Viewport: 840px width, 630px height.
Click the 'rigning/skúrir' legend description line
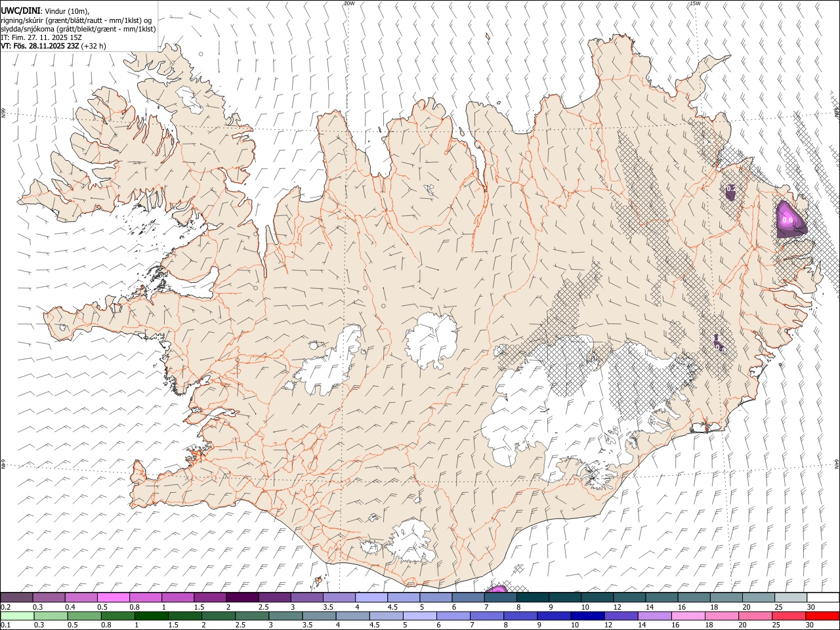pyautogui.click(x=77, y=20)
